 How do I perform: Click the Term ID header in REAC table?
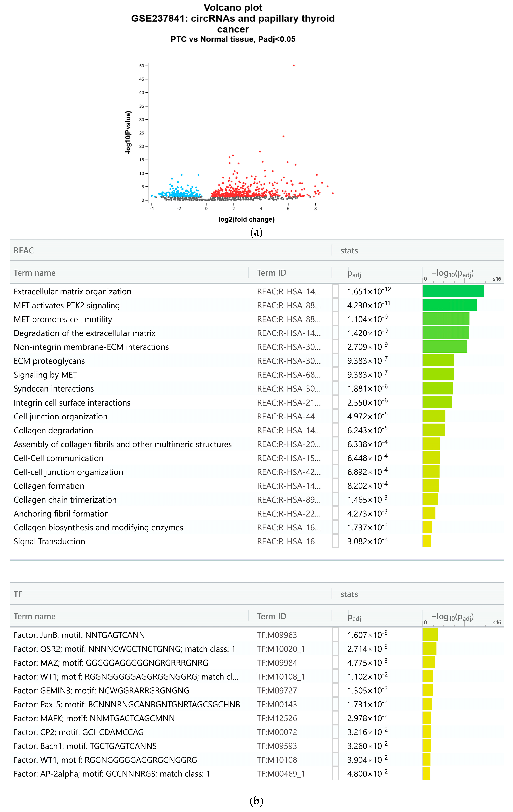271,273
